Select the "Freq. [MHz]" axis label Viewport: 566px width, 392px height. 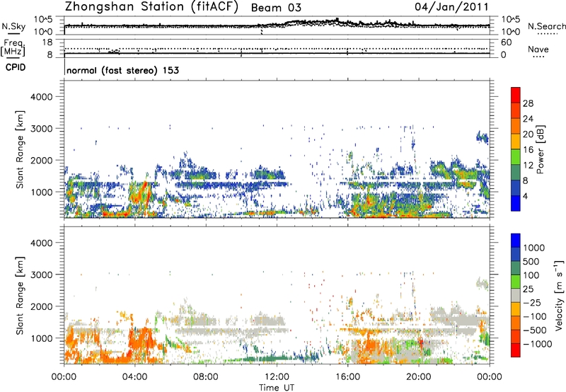(13, 47)
